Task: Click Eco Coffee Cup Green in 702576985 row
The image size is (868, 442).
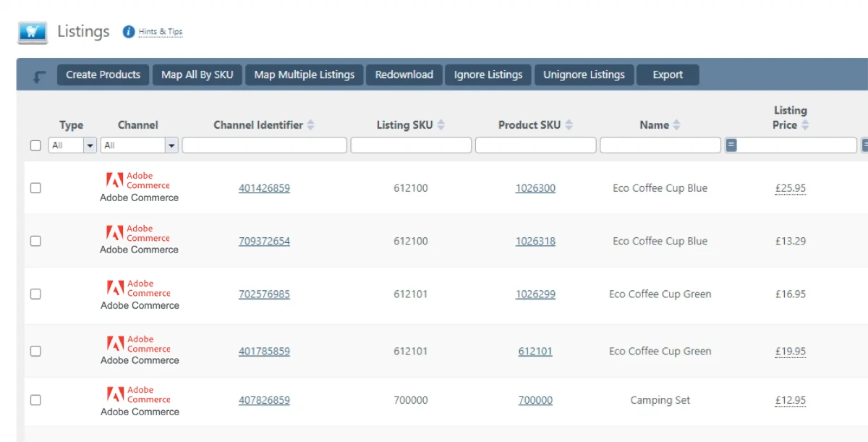Action: tap(660, 294)
